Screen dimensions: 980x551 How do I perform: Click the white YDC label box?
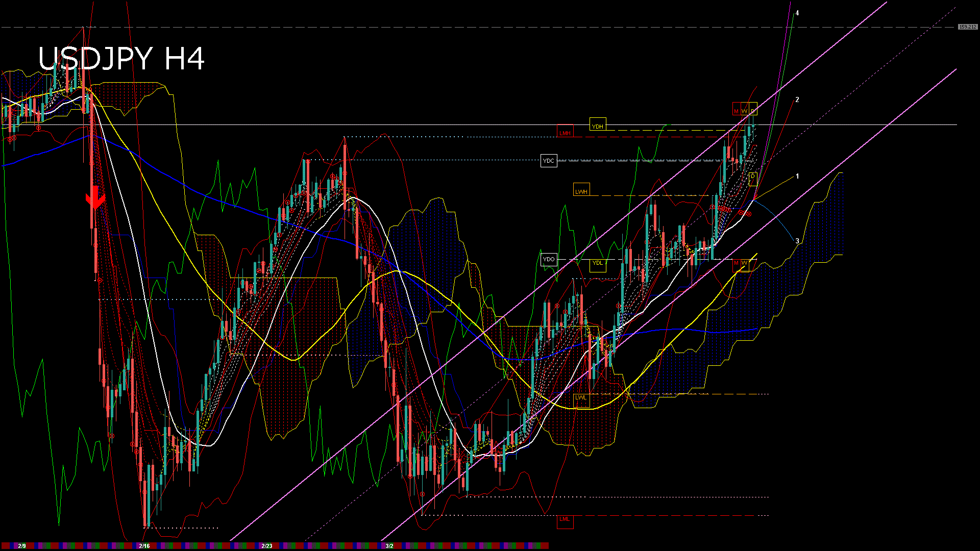point(548,161)
